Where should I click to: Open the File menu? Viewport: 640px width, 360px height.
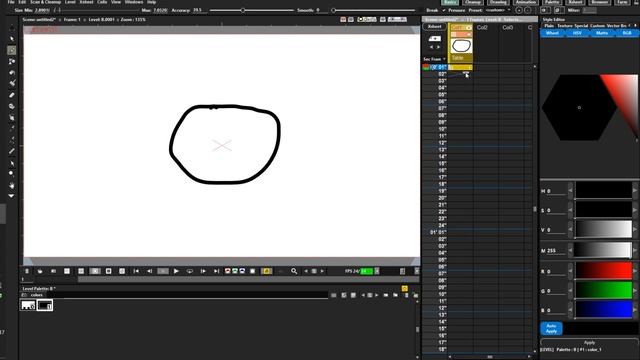point(11,2)
